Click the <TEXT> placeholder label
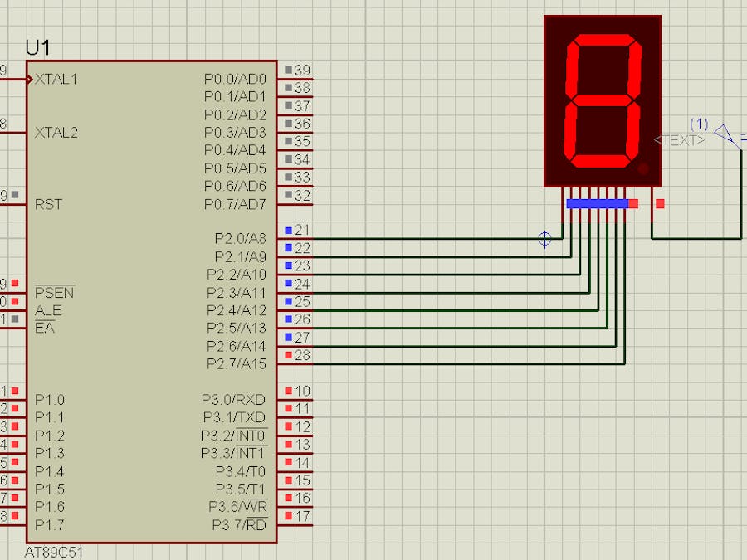 (682, 139)
